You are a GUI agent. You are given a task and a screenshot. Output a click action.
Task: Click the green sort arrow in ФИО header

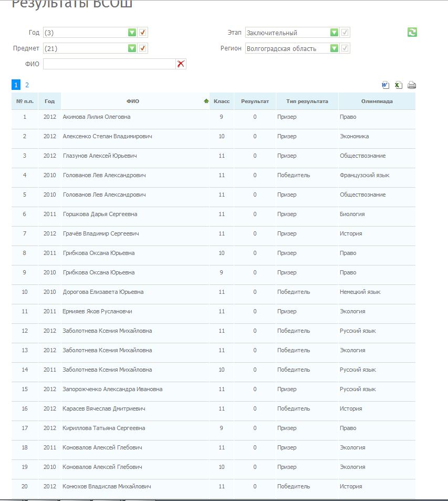click(x=206, y=101)
